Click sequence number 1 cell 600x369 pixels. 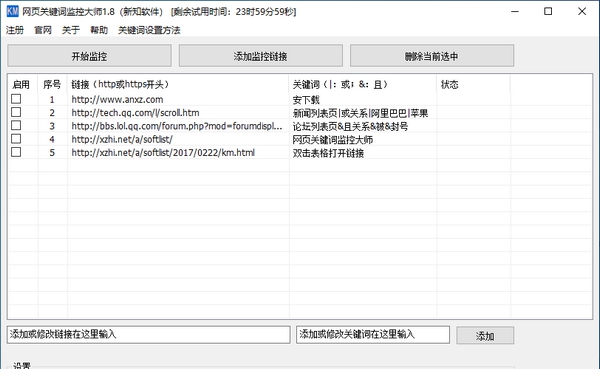pyautogui.click(x=52, y=100)
